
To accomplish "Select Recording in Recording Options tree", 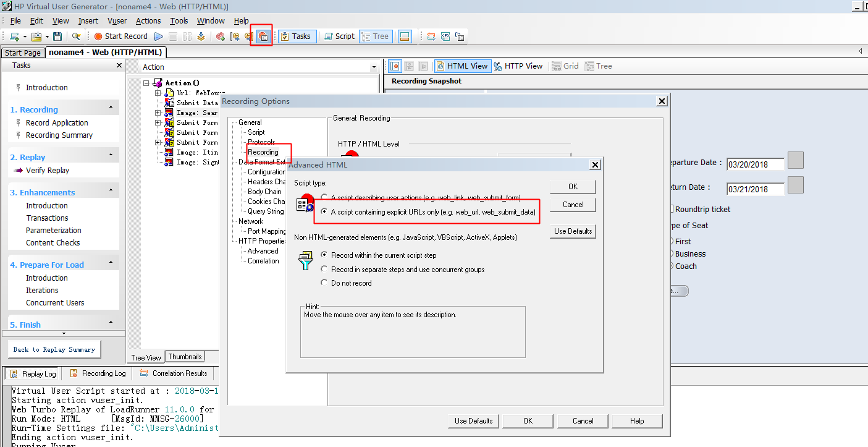I will (x=263, y=152).
